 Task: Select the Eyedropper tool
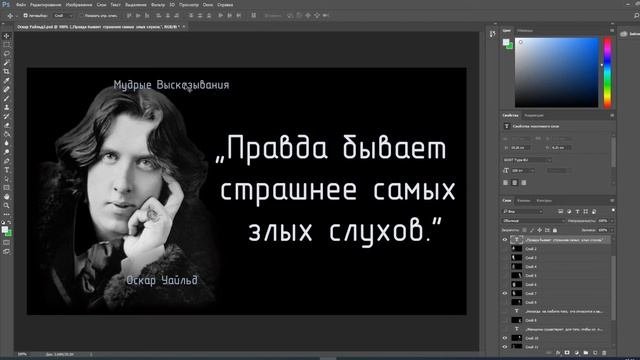[x=7, y=80]
